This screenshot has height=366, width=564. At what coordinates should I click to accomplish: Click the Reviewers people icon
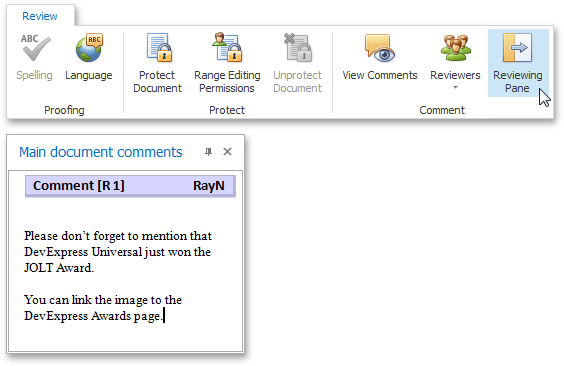456,47
